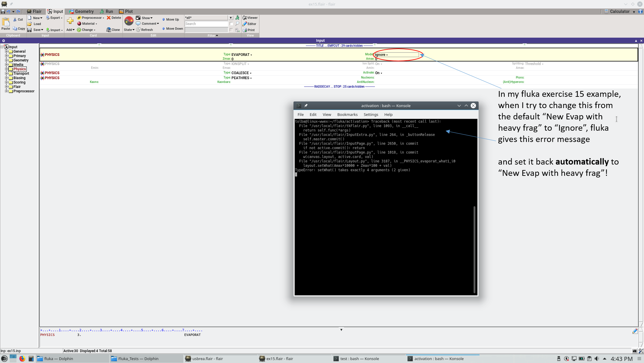Switch to the Geometry tab

coord(81,11)
